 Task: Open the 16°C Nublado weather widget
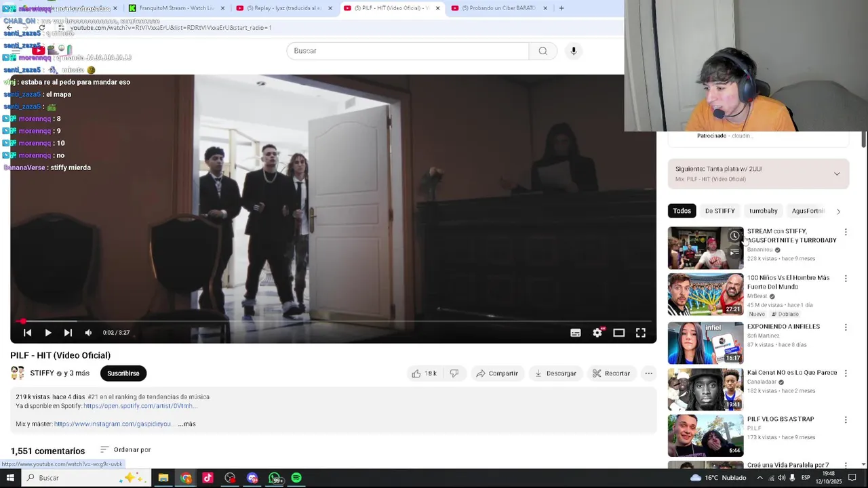point(717,478)
